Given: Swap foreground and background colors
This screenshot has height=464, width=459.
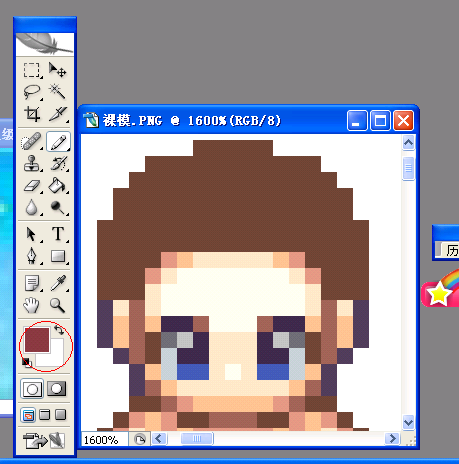Looking at the screenshot, I should pyautogui.click(x=59, y=330).
